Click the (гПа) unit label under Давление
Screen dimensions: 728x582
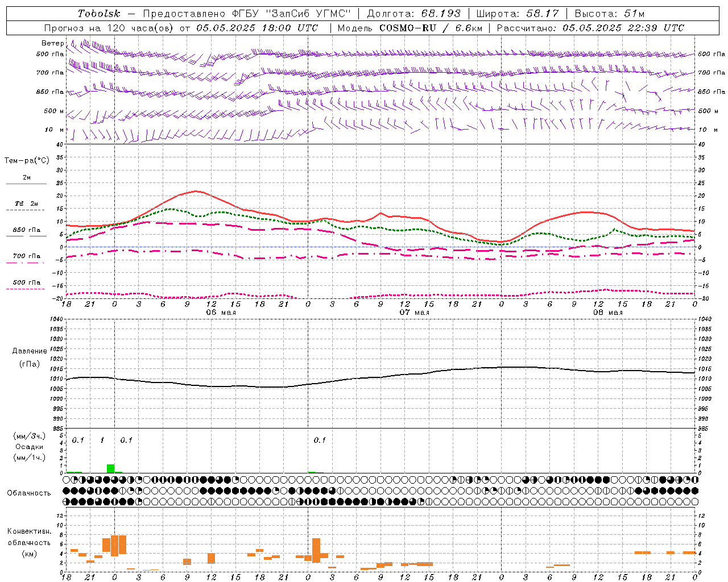click(x=30, y=364)
